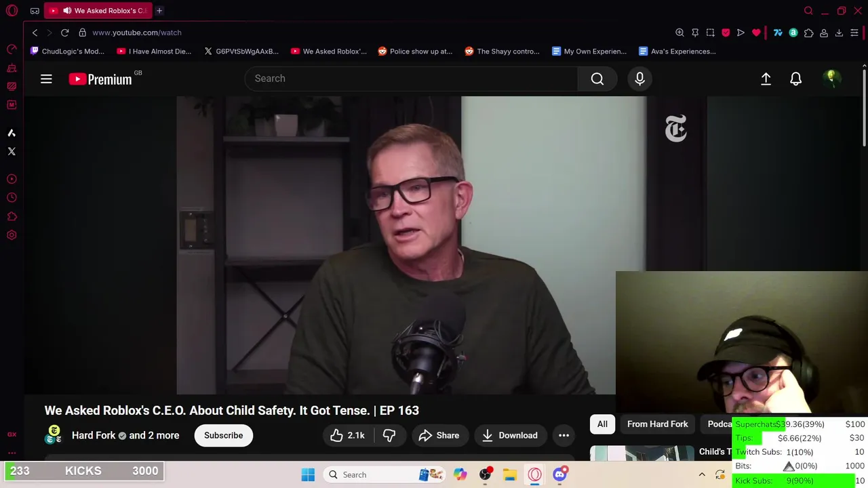Expand the YouTube hamburger guide menu
This screenshot has height=488, width=868.
(x=46, y=79)
